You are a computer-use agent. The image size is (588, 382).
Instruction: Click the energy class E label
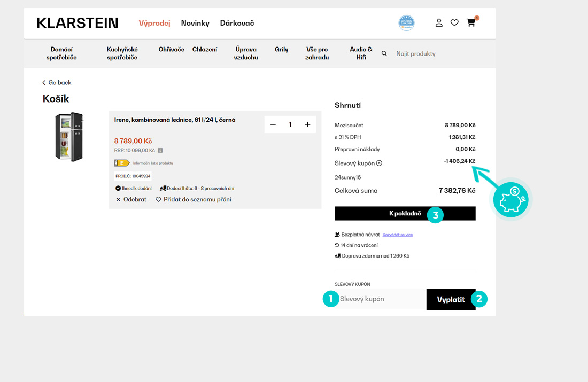click(x=121, y=163)
